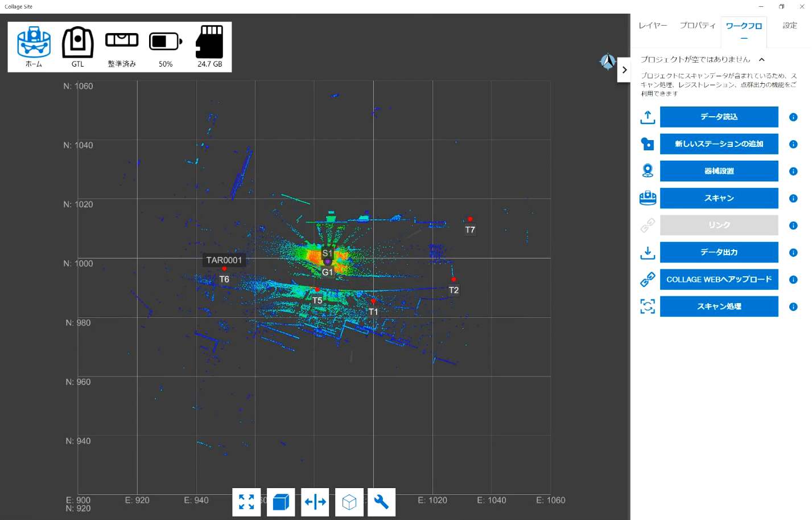Toggle the blue 3D cube view
Image resolution: width=812 pixels, height=520 pixels.
[x=281, y=502]
